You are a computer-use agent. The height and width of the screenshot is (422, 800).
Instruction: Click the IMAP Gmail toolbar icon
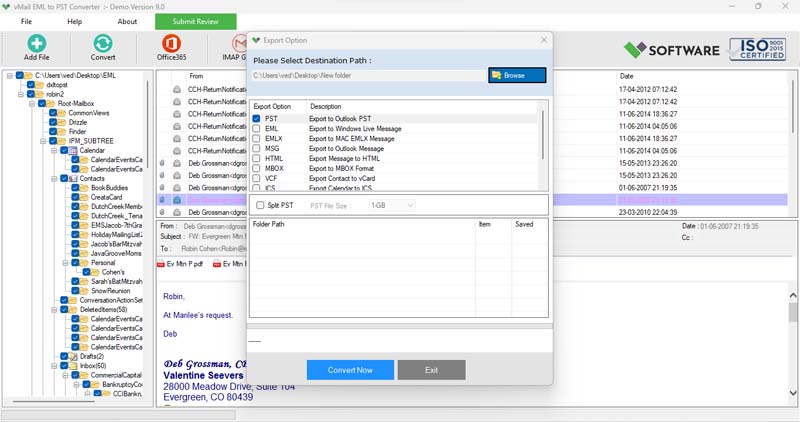239,43
